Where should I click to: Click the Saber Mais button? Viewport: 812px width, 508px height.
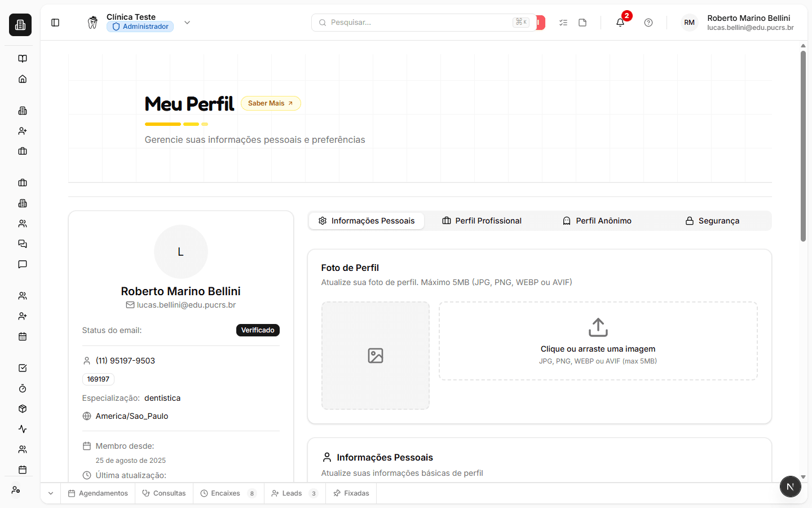point(271,103)
